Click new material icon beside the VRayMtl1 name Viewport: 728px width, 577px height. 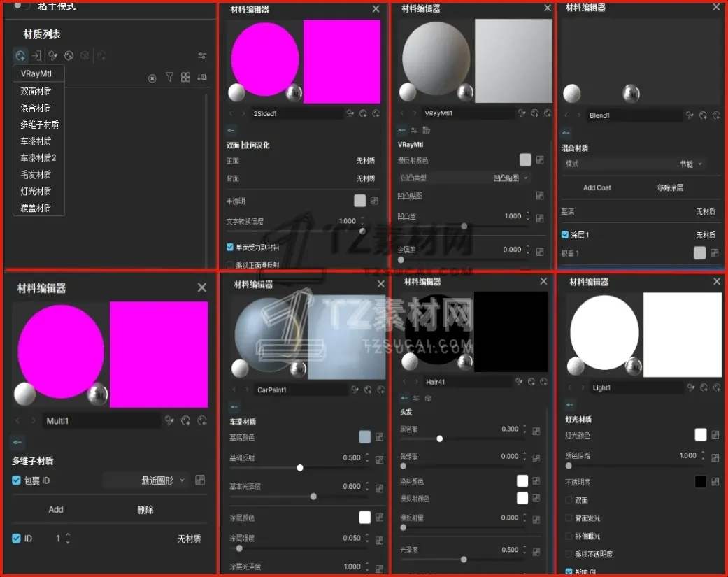[535, 113]
